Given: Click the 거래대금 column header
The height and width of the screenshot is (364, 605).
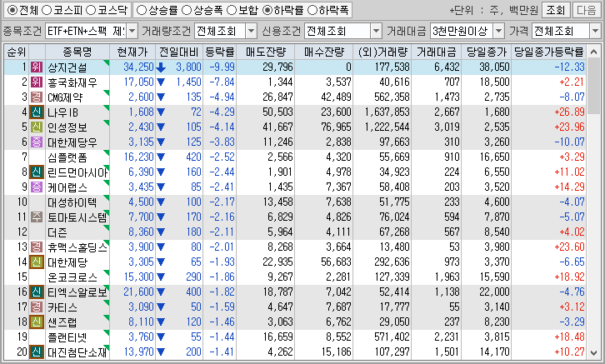Looking at the screenshot, I should point(437,52).
